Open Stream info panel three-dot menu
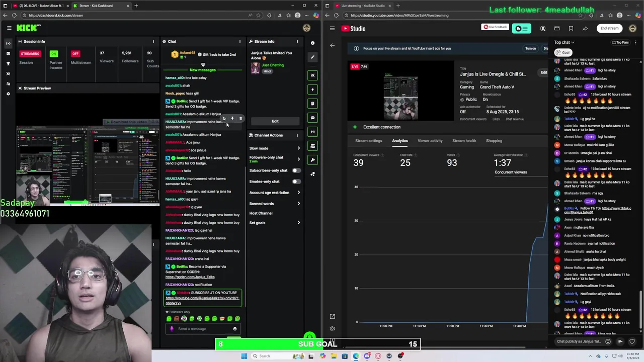Image resolution: width=644 pixels, height=362 pixels. pos(297,41)
